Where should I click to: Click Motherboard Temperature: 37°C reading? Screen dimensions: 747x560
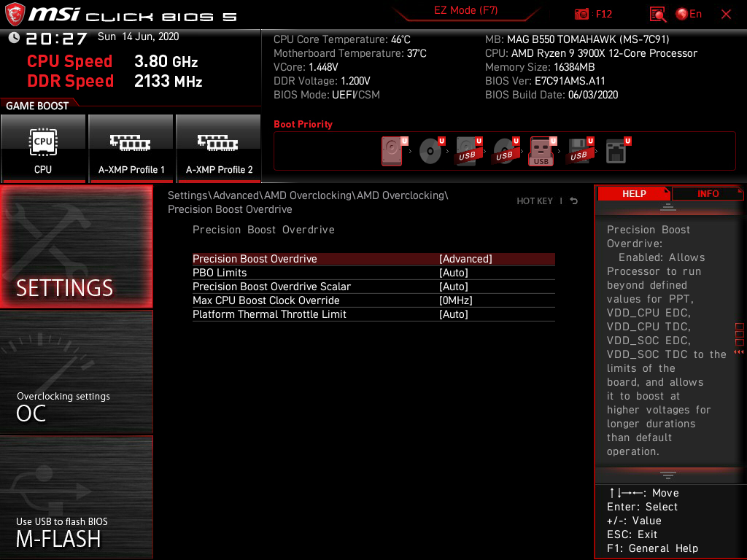[349, 53]
